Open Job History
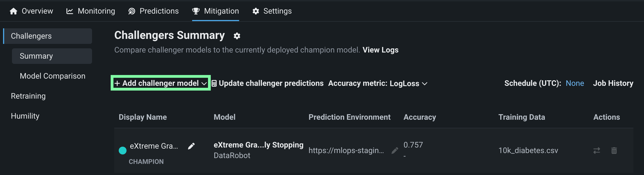Image resolution: width=644 pixels, height=175 pixels. point(613,83)
